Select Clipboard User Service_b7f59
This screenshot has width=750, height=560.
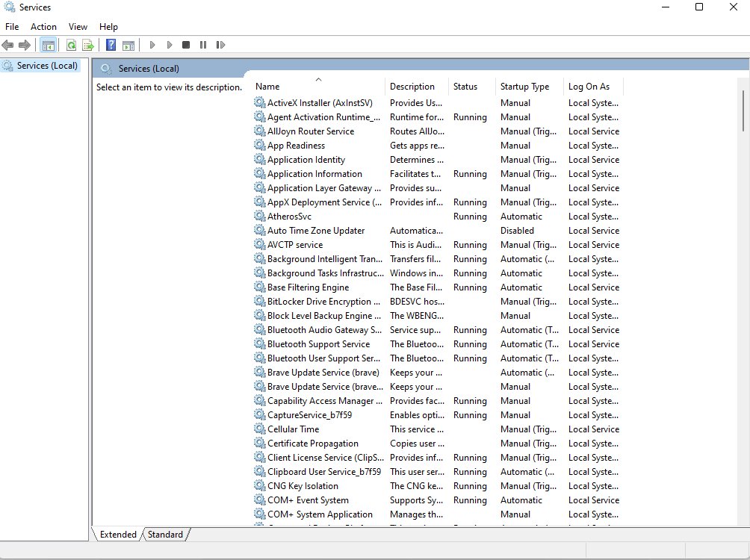[x=437, y=472]
